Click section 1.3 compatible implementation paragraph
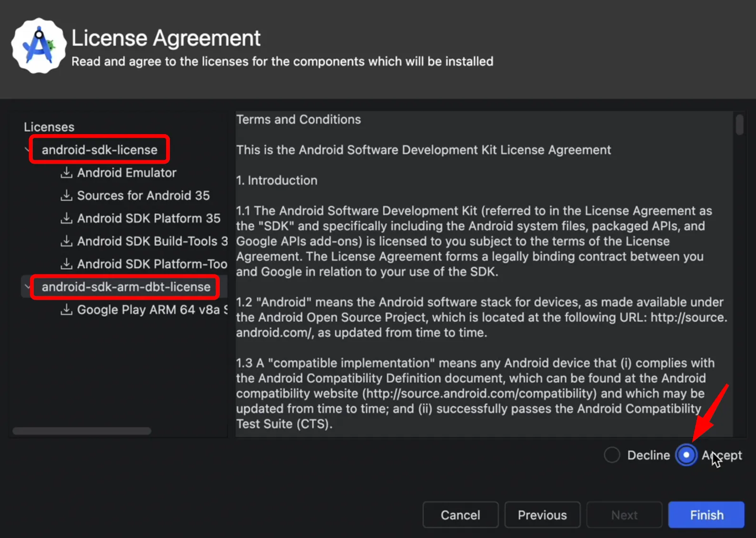Image resolution: width=756 pixels, height=538 pixels. [475, 393]
